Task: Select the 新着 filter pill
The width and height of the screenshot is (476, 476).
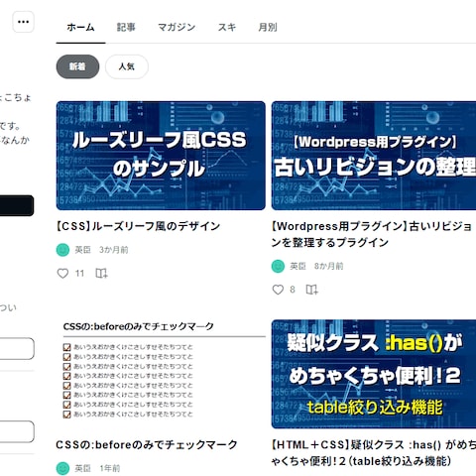Action: click(x=77, y=66)
